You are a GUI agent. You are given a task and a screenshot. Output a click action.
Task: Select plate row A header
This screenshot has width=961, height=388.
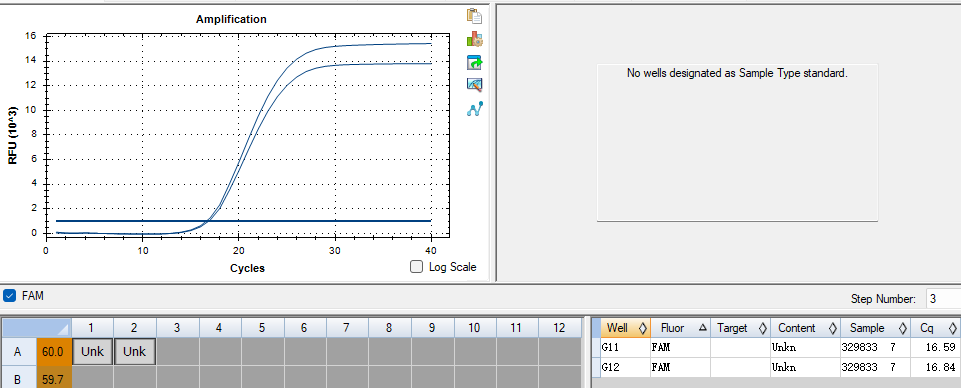(x=18, y=352)
